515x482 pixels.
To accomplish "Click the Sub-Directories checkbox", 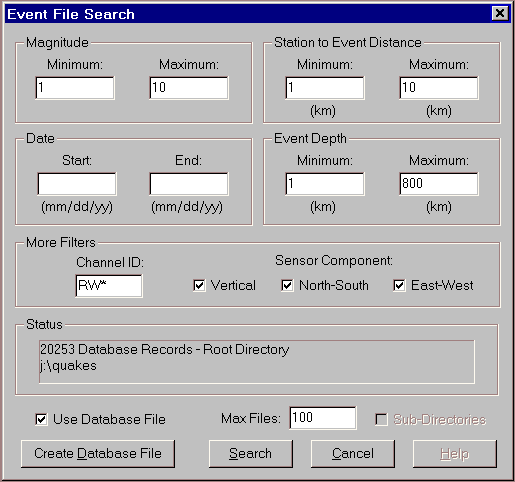I will (381, 419).
